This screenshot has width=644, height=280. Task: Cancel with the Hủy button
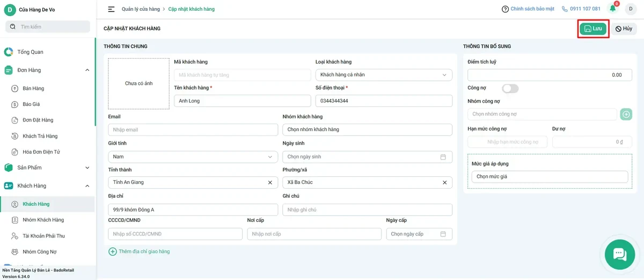[624, 29]
